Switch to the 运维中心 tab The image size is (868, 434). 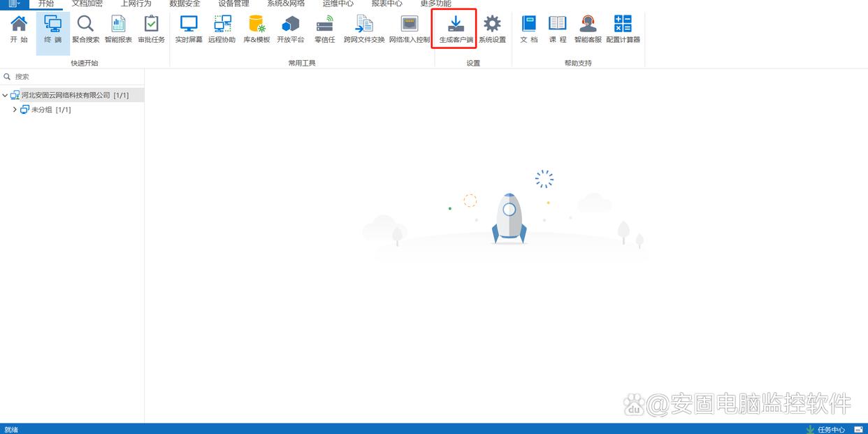(338, 3)
